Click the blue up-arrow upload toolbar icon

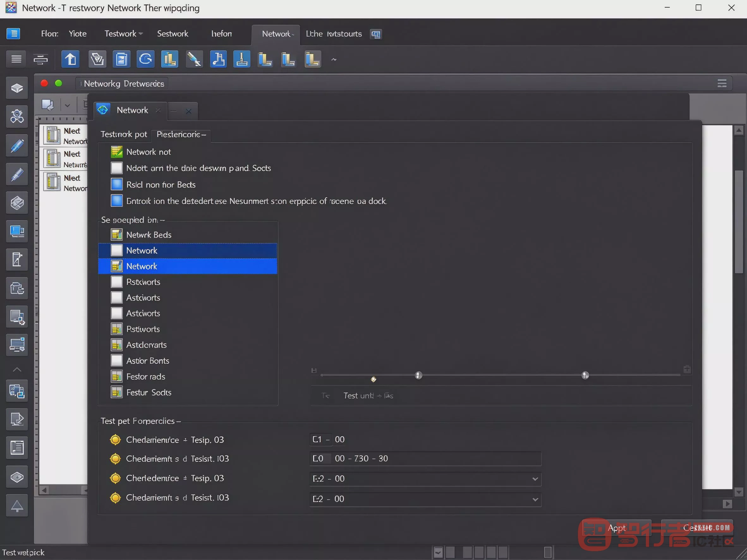[x=70, y=59]
